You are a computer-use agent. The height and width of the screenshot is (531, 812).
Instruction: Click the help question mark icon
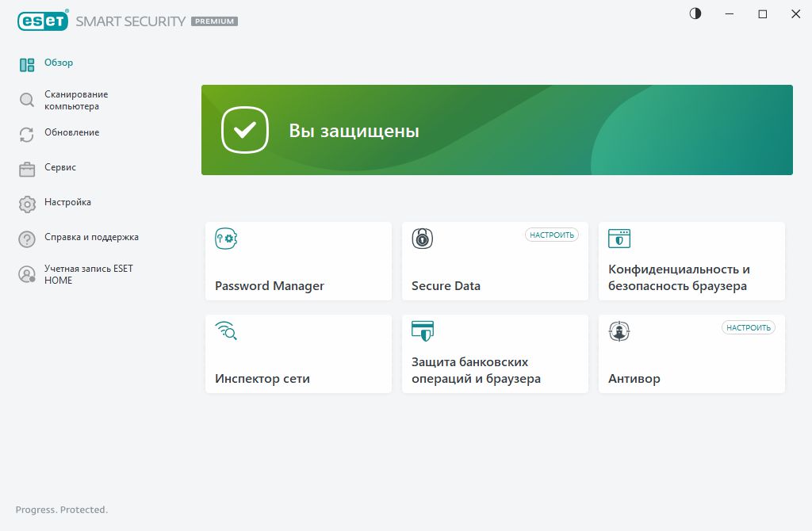pos(27,239)
